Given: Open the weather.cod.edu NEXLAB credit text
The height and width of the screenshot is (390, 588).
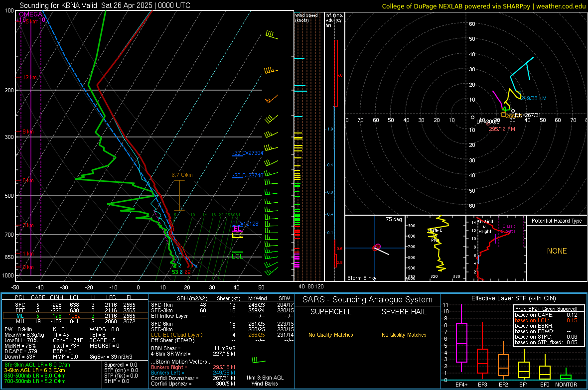Looking at the screenshot, I should [484, 6].
